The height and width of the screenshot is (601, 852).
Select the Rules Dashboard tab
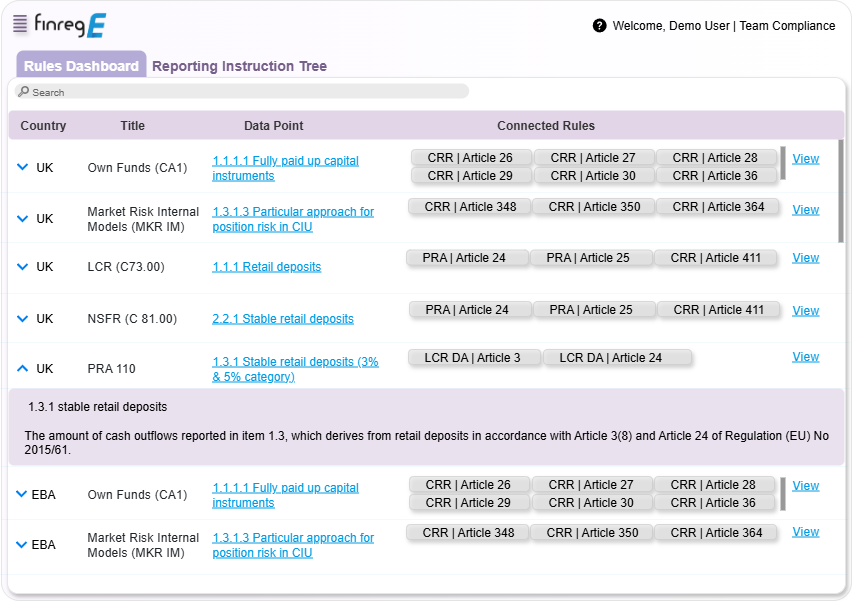coord(81,66)
